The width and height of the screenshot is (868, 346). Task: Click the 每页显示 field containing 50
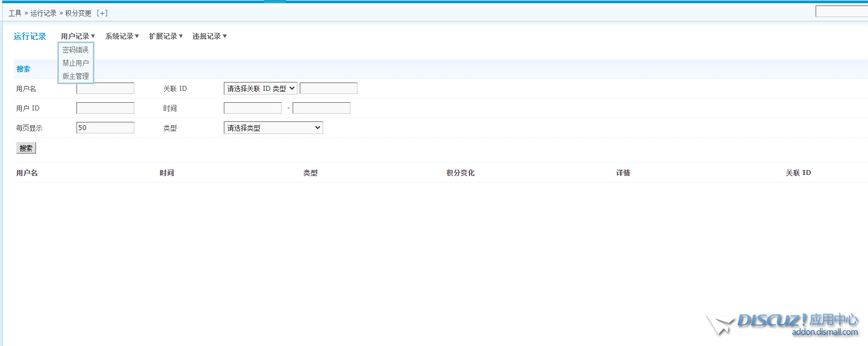[105, 128]
